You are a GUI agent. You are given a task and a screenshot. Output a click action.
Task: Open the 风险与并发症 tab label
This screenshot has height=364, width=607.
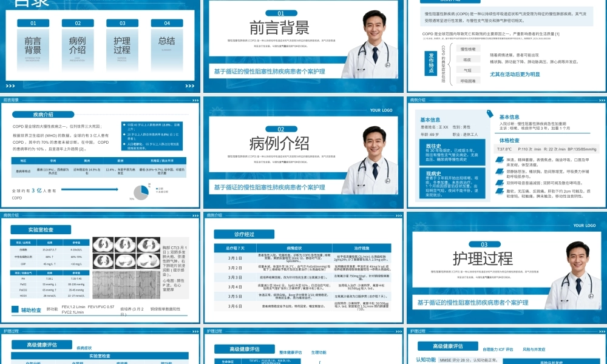point(534,349)
